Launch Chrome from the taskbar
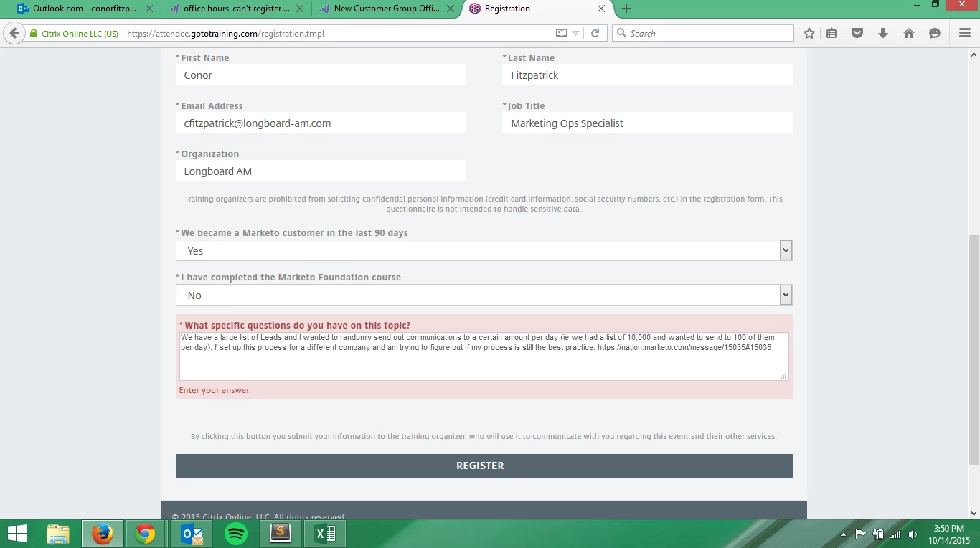This screenshot has width=980, height=548. point(146,534)
